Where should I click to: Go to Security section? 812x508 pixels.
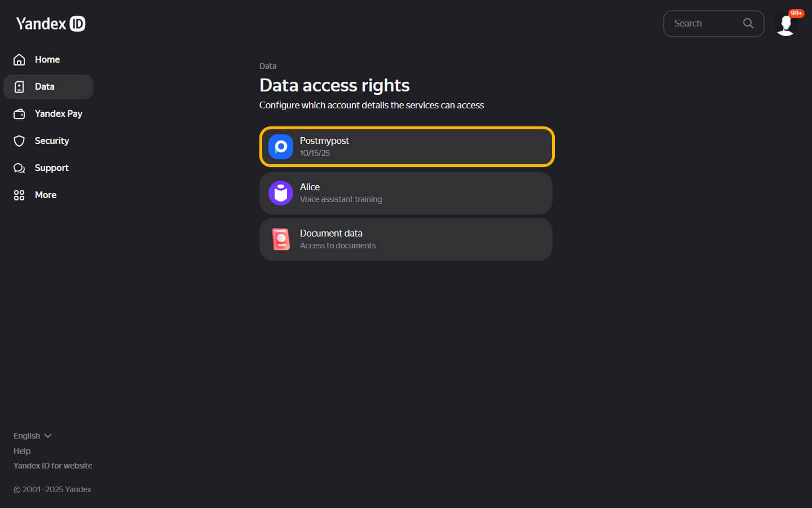tap(52, 141)
